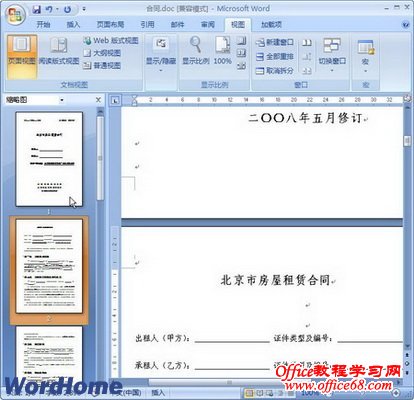Go to previous page with double-up arrow
Viewport: 414px width, 400px height.
click(x=407, y=356)
